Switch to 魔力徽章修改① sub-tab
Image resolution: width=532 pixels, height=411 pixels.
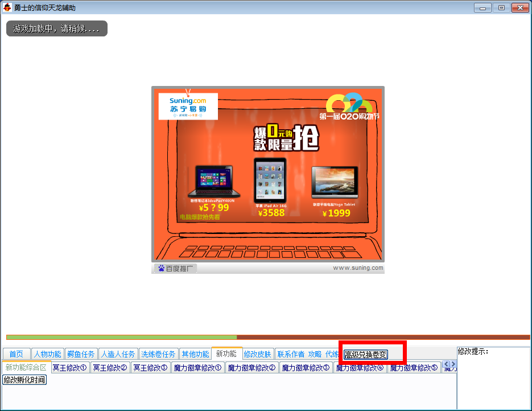(x=198, y=368)
